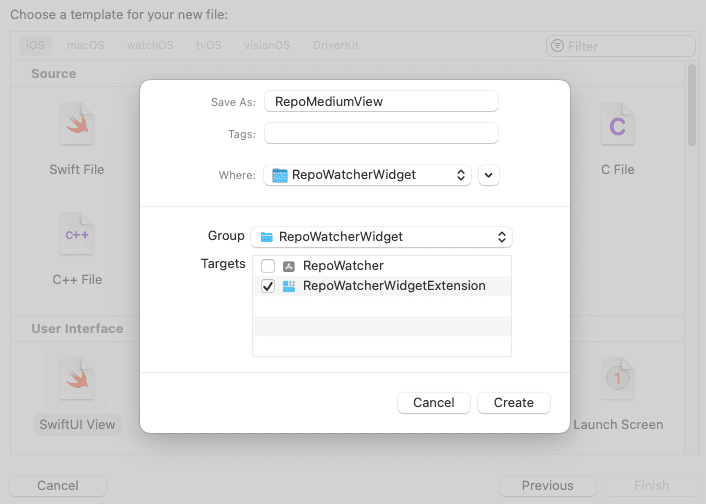706x504 pixels.
Task: Select the Swift File template icon
Action: (77, 124)
